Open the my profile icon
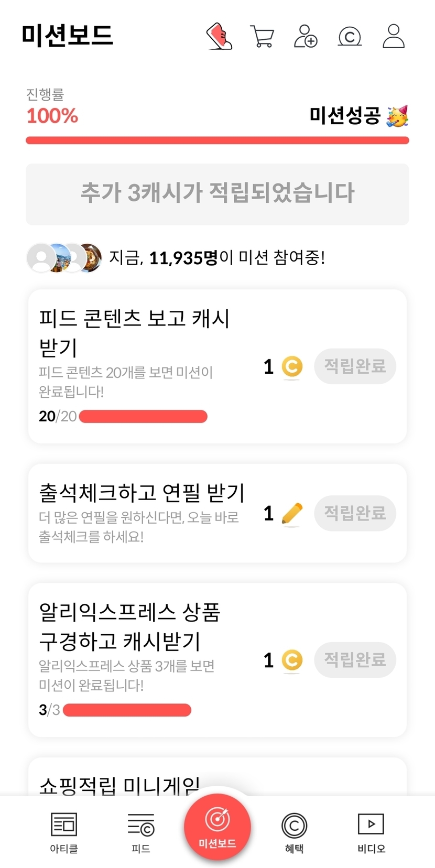This screenshot has width=435, height=868. [x=393, y=36]
